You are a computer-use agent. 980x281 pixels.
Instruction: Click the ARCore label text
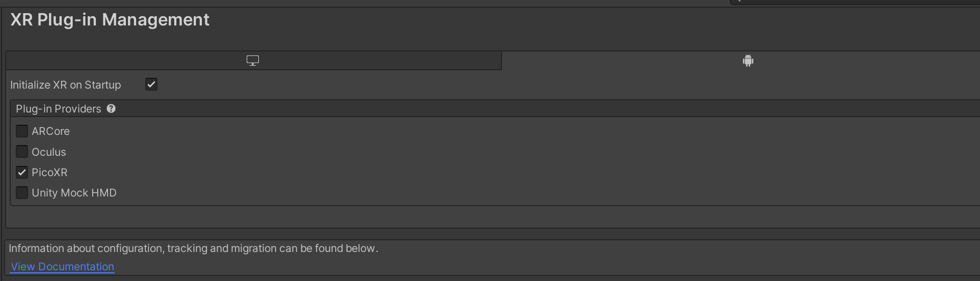(50, 131)
